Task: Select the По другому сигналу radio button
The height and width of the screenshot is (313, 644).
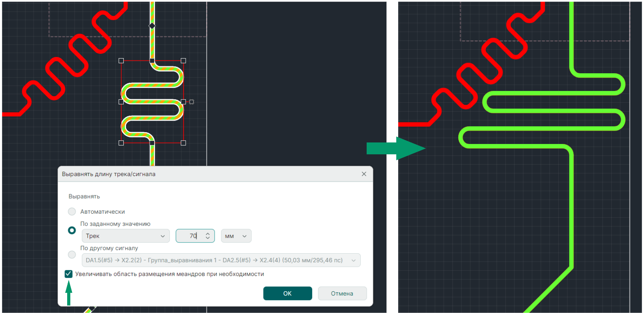Action: pyautogui.click(x=72, y=255)
